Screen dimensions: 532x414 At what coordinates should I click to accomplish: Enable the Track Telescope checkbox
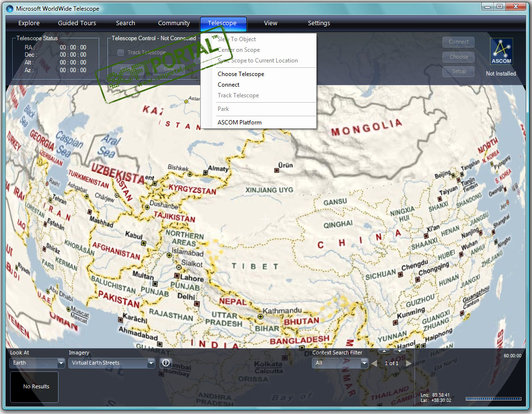pyautogui.click(x=120, y=52)
